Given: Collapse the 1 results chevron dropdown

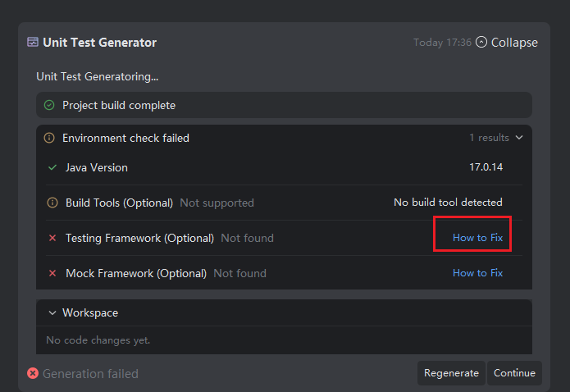Looking at the screenshot, I should [x=519, y=138].
